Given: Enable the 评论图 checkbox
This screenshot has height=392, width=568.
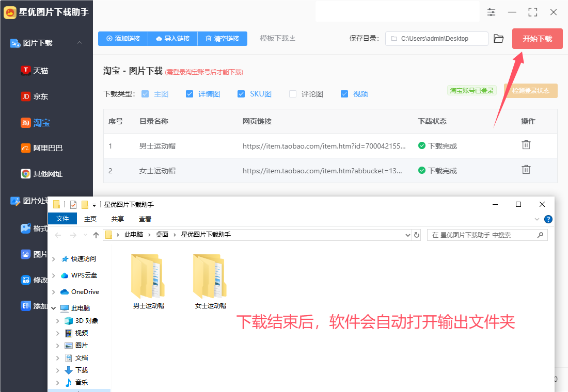Looking at the screenshot, I should pyautogui.click(x=293, y=94).
